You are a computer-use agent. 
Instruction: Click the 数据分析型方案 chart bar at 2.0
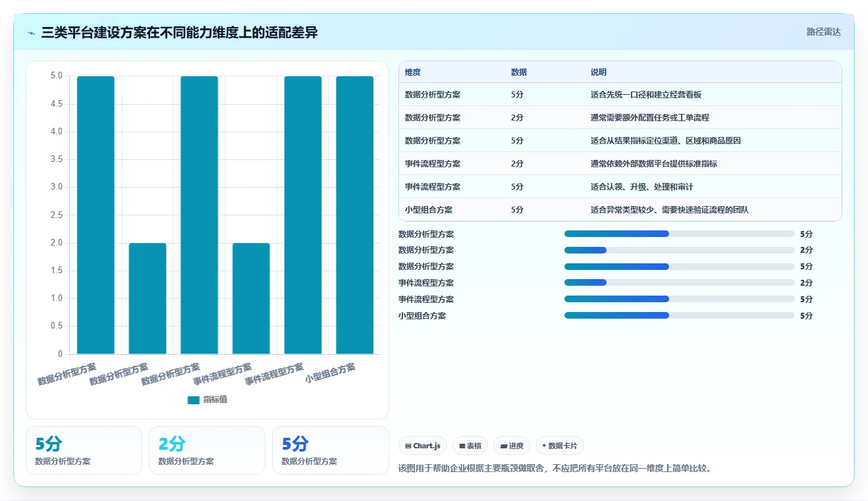tap(148, 298)
